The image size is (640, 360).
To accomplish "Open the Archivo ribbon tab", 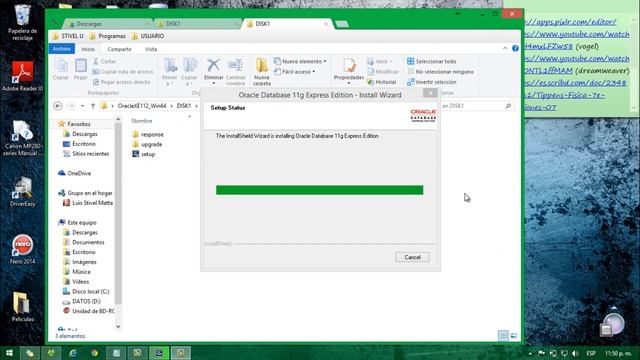I will (62, 49).
